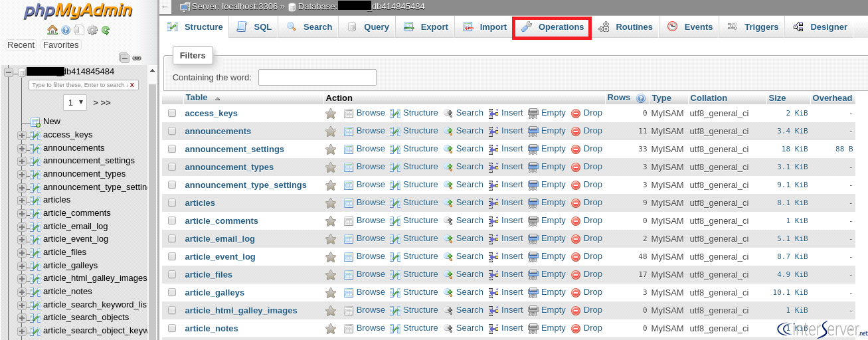The height and width of the screenshot is (340, 868).
Task: Click the link chain icon in navigation panel
Action: click(137, 58)
